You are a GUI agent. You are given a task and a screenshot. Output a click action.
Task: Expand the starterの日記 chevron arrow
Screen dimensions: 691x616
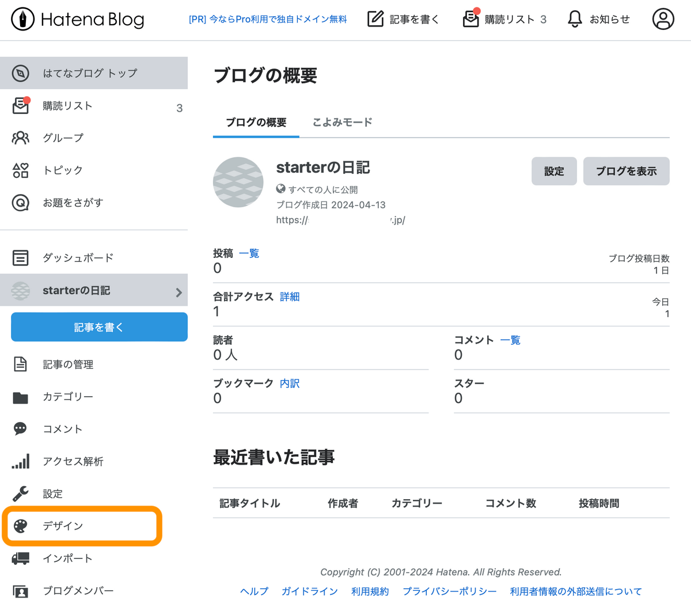[179, 292]
